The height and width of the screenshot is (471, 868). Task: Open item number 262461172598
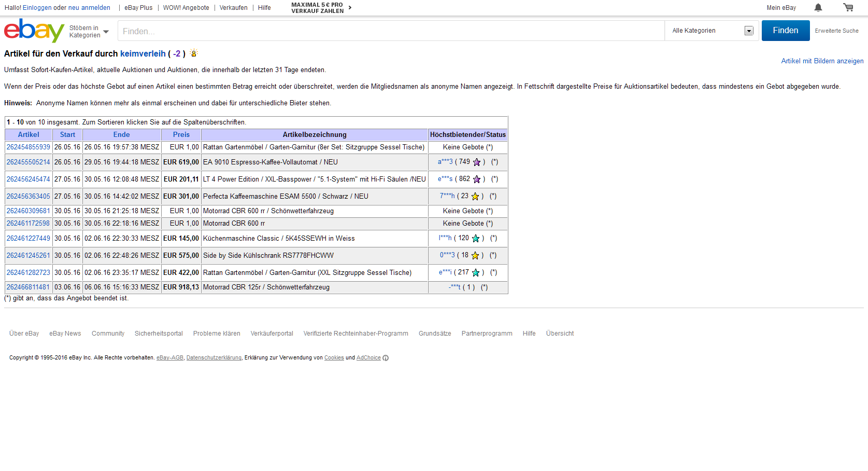tap(29, 224)
